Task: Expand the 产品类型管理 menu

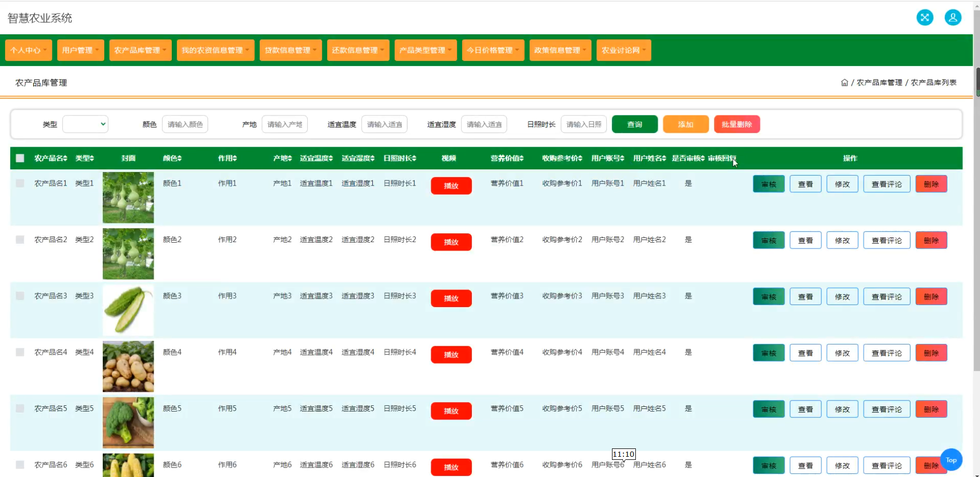Action: click(x=426, y=50)
